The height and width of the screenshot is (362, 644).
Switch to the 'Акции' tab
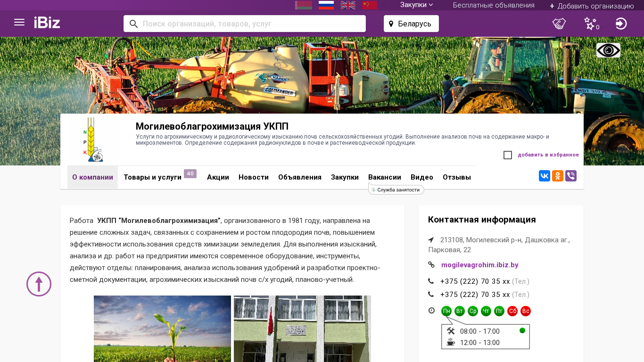[x=218, y=177]
